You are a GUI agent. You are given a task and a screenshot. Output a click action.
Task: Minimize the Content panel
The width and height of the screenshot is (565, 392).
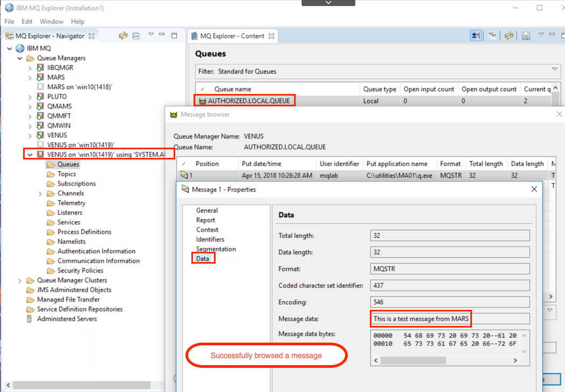coord(552,34)
